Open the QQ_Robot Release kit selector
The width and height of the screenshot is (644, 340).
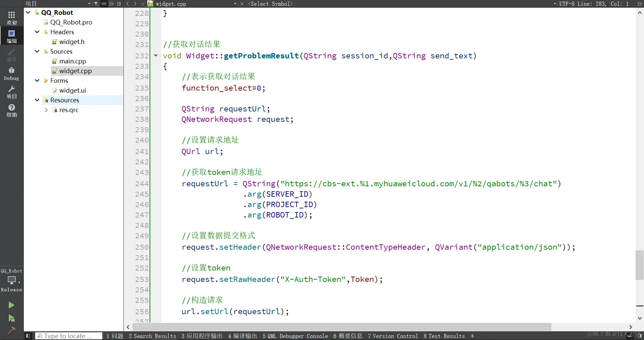click(12, 280)
